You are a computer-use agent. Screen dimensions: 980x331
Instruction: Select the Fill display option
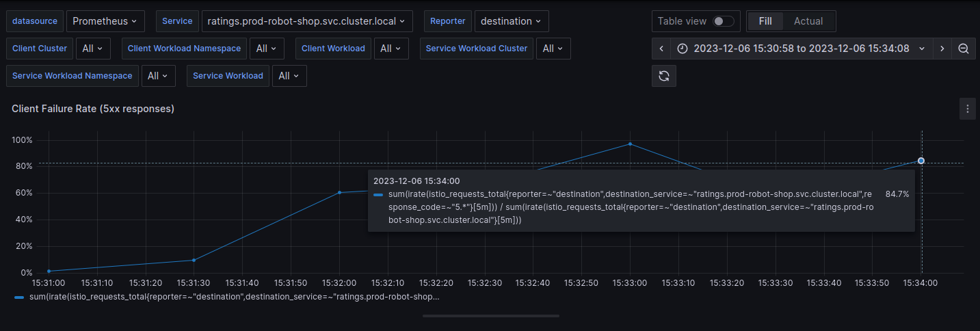pos(765,21)
